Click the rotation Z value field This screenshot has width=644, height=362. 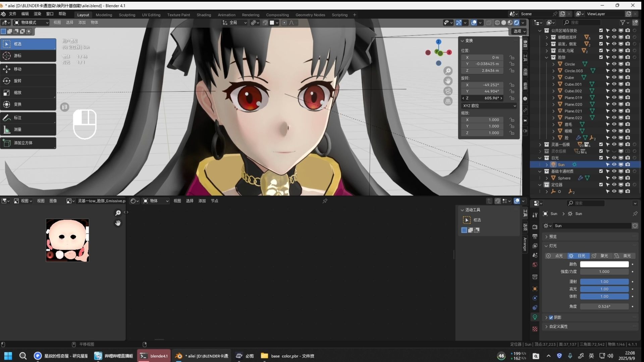[483, 98]
